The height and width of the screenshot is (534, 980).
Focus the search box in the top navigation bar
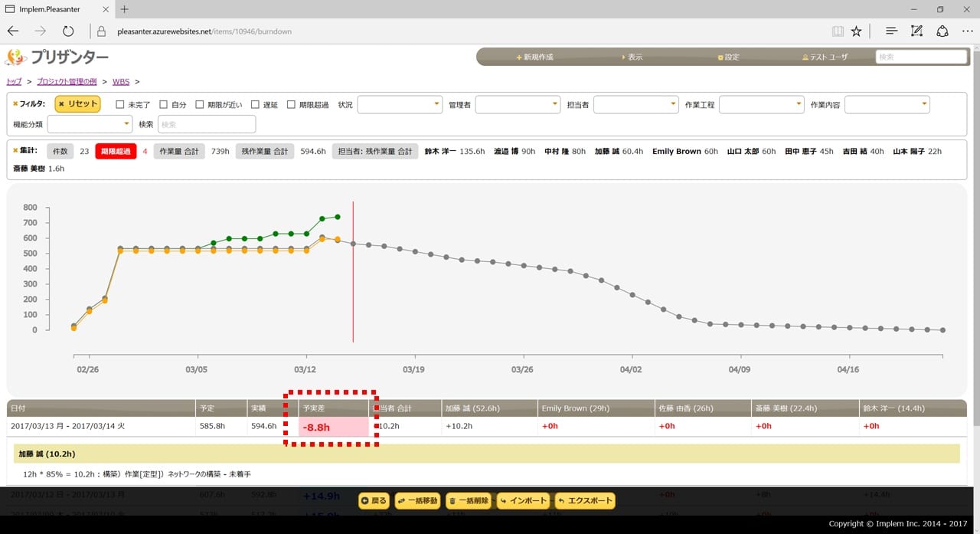(x=921, y=57)
